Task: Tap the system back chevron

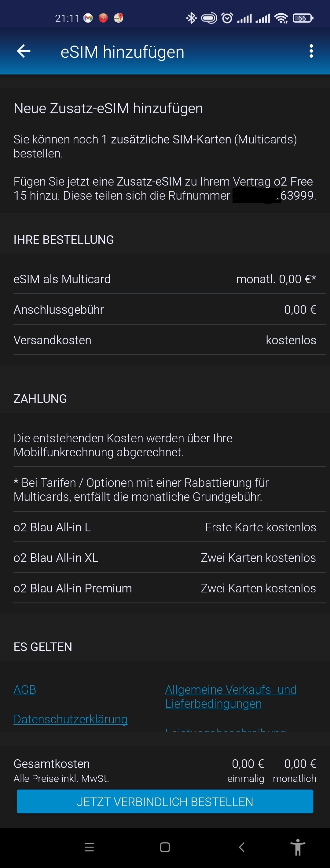Action: pyautogui.click(x=241, y=847)
